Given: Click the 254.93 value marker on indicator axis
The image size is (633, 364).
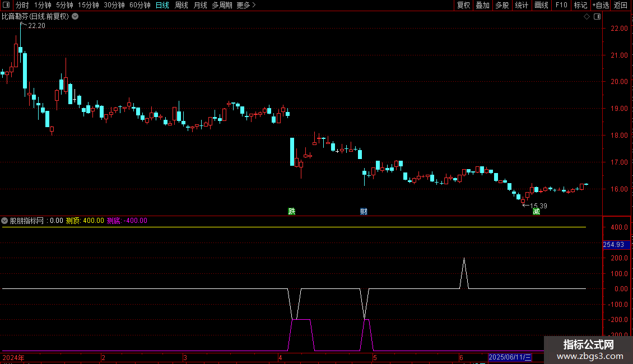Looking at the screenshot, I should coord(613,245).
